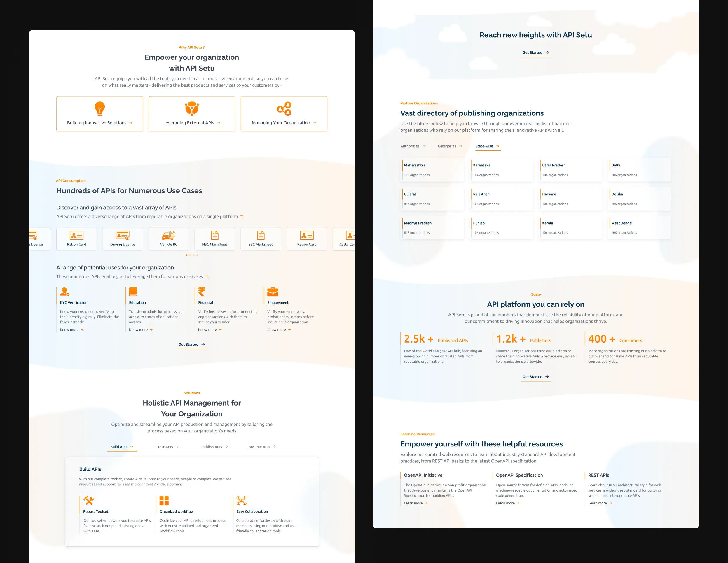Open the Madhya Pradesh organizations card
The height and width of the screenshot is (563, 728).
coord(432,228)
